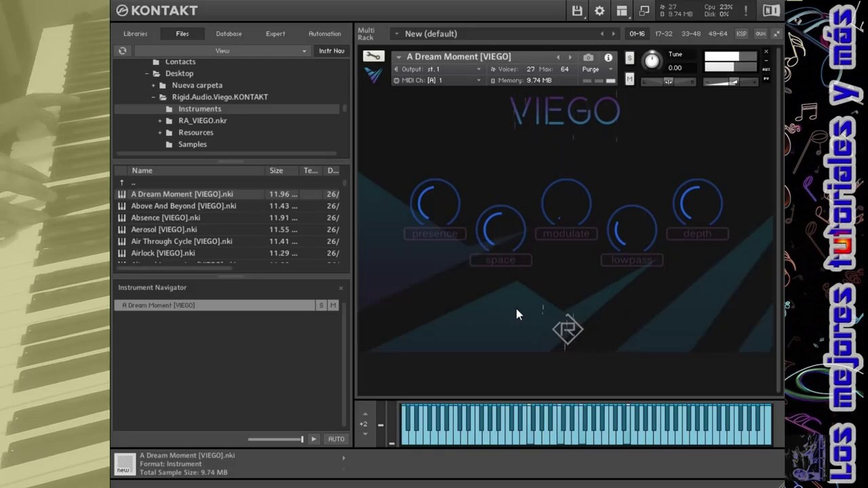
Task: Toggle Instr Nav pane button
Action: 332,51
